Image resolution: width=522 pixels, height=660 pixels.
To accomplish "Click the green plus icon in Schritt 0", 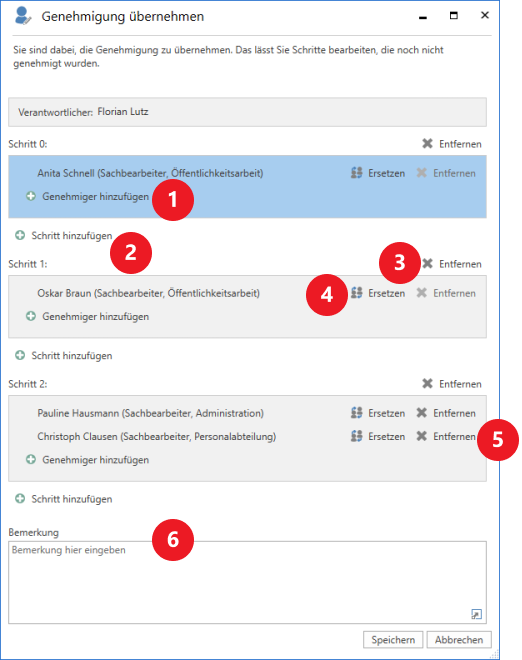I will click(x=31, y=196).
